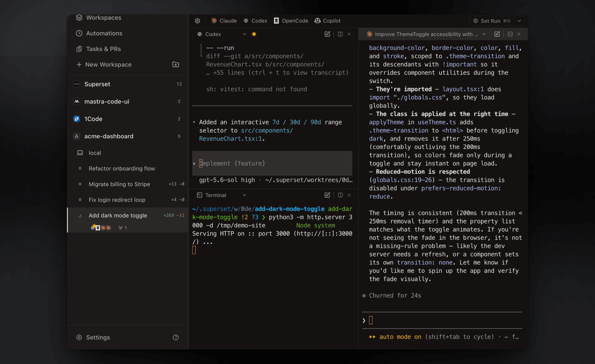Click the edit icon in the Codex pane header

(327, 34)
